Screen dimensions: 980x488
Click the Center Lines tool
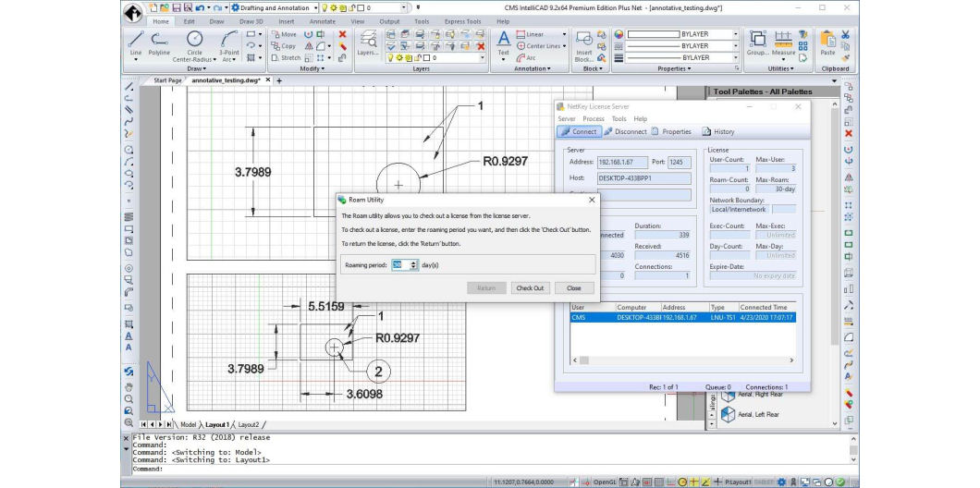coord(538,46)
